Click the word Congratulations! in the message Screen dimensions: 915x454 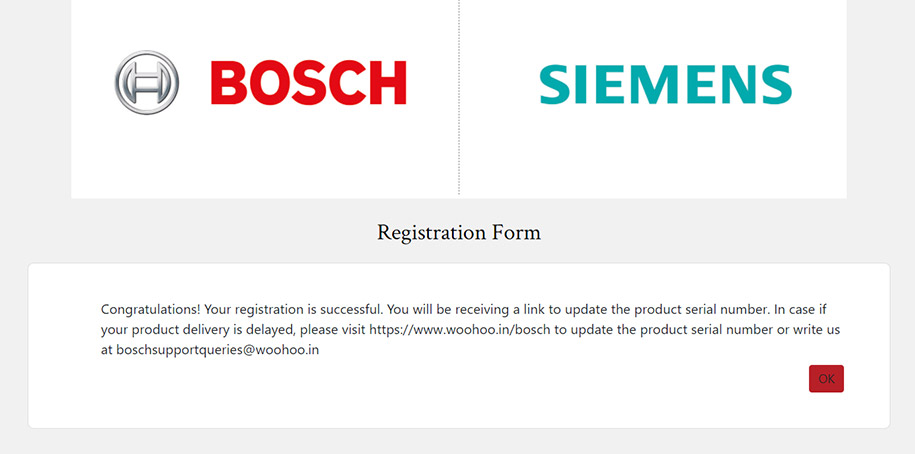(150, 308)
